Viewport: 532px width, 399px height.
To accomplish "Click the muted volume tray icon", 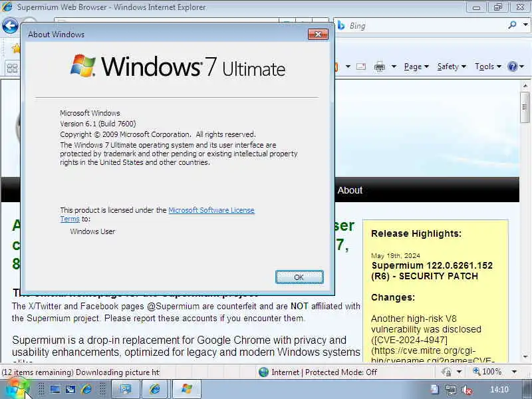I will [467, 390].
